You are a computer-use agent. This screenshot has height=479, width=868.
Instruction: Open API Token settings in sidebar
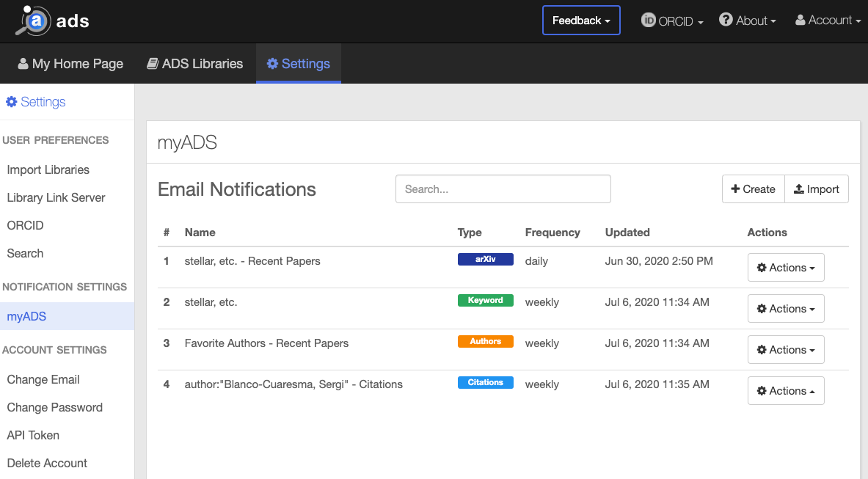pos(33,435)
